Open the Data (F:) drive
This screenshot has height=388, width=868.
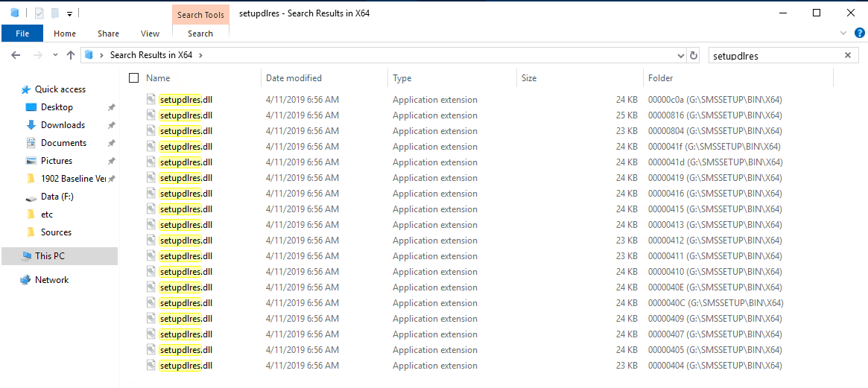pos(58,197)
